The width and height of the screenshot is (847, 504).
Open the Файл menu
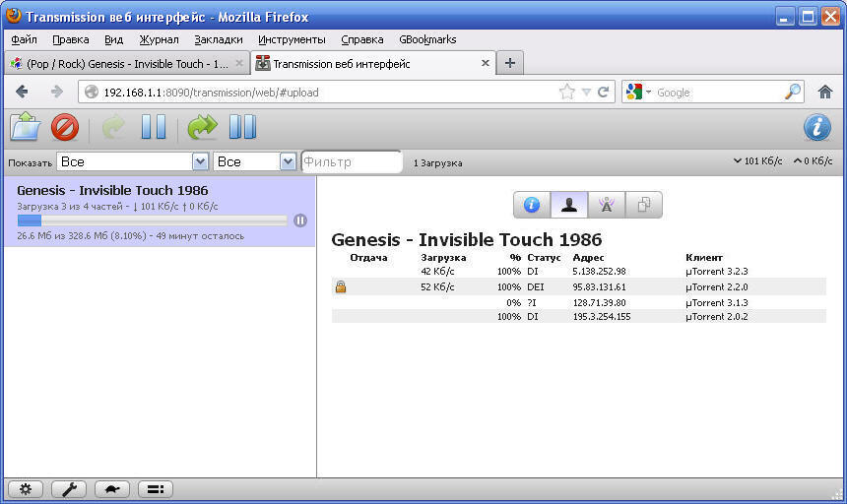24,39
